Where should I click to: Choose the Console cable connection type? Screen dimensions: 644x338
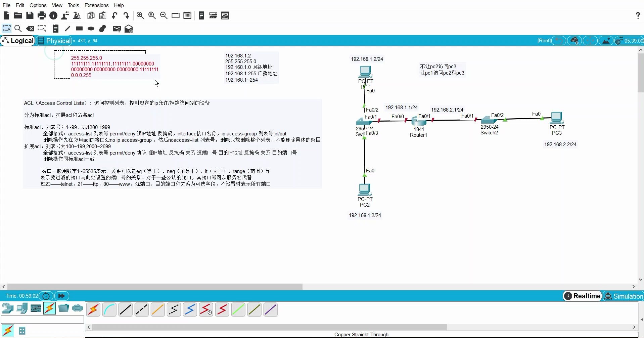[109, 309]
